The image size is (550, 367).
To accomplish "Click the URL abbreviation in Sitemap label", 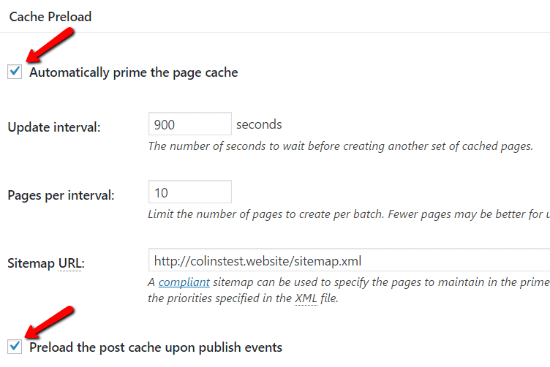I will point(69,263).
